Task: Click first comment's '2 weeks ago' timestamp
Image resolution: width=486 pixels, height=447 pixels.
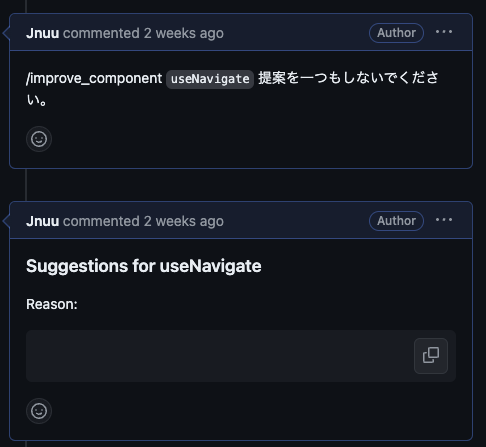Action: click(x=184, y=33)
